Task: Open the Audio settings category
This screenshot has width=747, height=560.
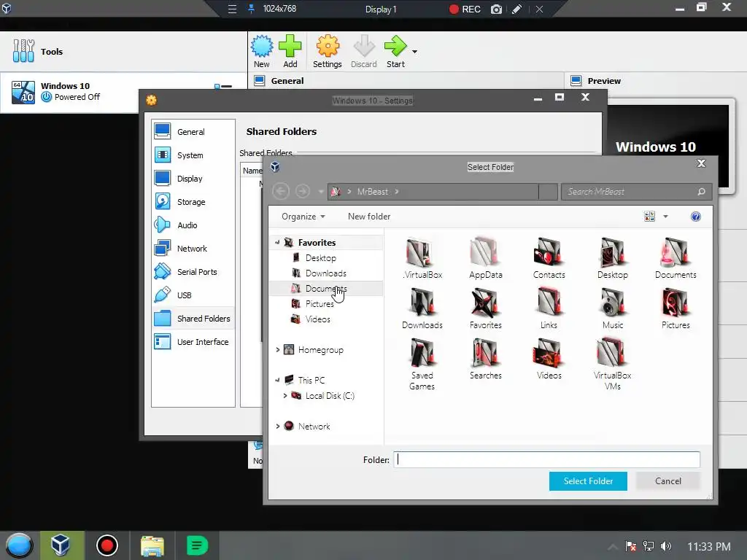Action: [x=193, y=225]
